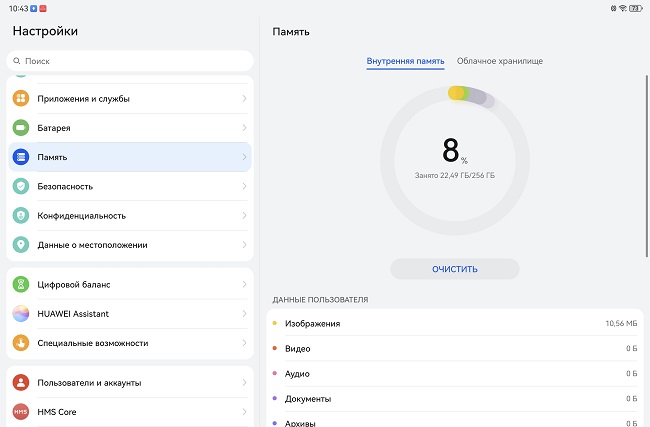Open Пользователи и аккаунты settings
Screen dimensions: 650x427
130,382
